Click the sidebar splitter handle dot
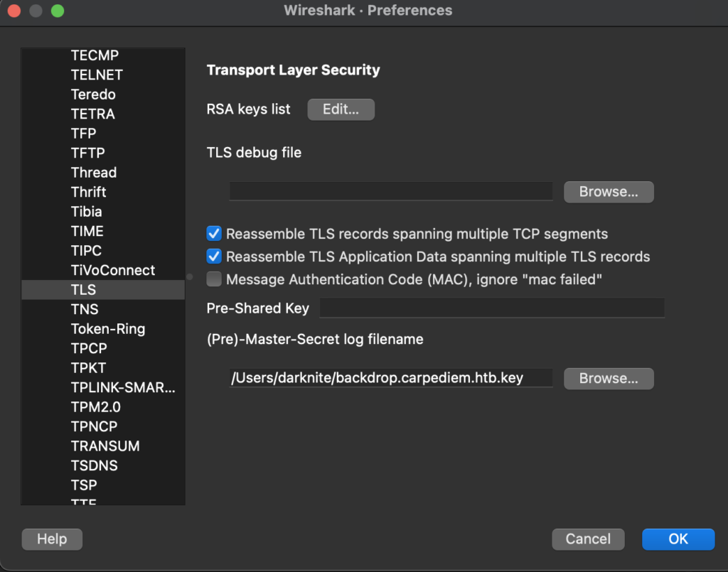Image resolution: width=728 pixels, height=572 pixels. pyautogui.click(x=190, y=276)
